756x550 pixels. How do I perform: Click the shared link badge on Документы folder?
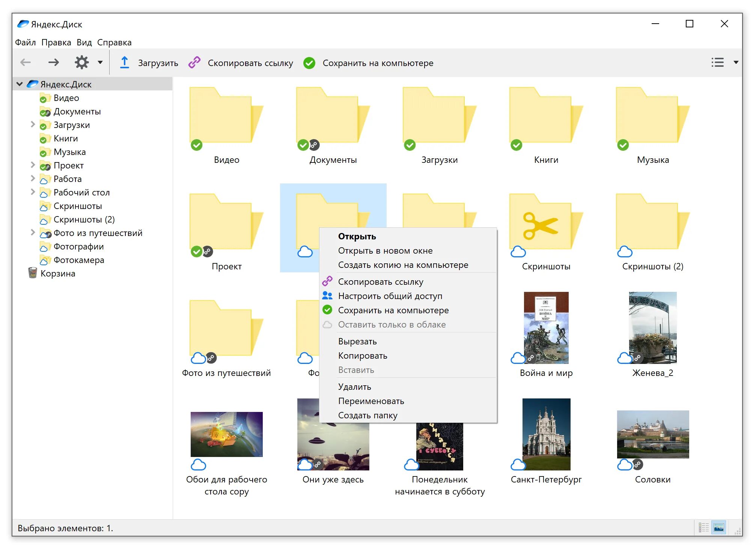[314, 145]
